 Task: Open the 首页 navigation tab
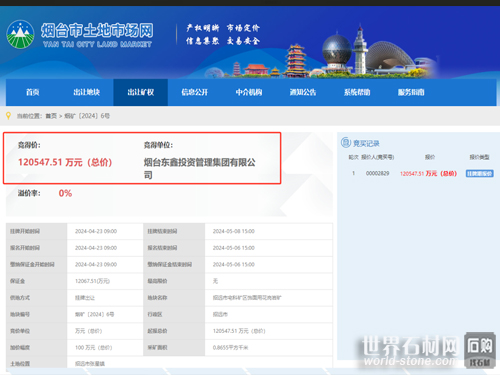tap(33, 92)
